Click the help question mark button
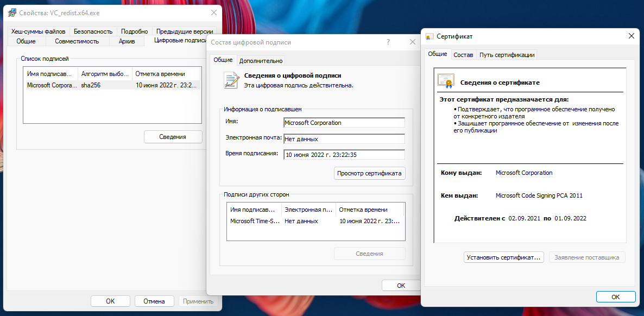The height and width of the screenshot is (316, 644). [388, 42]
